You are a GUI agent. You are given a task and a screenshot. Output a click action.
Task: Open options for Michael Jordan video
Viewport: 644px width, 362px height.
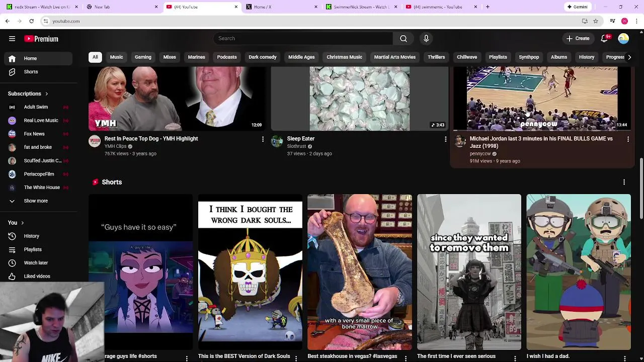[628, 139]
